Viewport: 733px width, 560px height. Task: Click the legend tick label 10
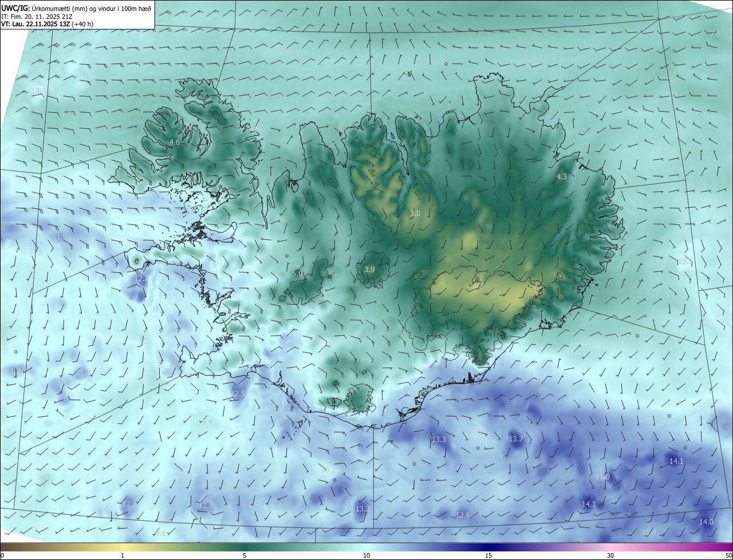(366, 555)
